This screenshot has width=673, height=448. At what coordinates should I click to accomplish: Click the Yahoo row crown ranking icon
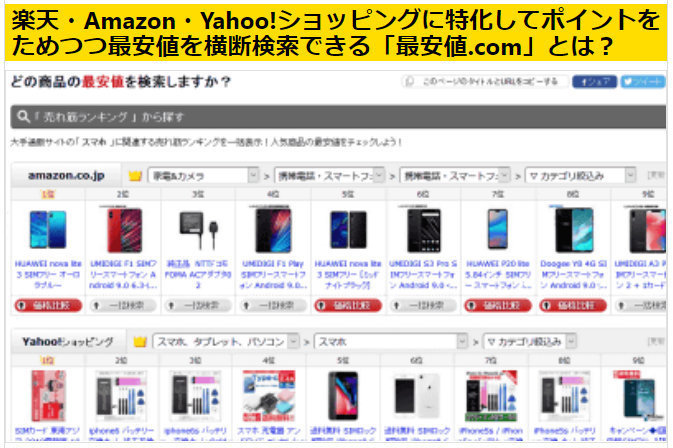tap(140, 342)
